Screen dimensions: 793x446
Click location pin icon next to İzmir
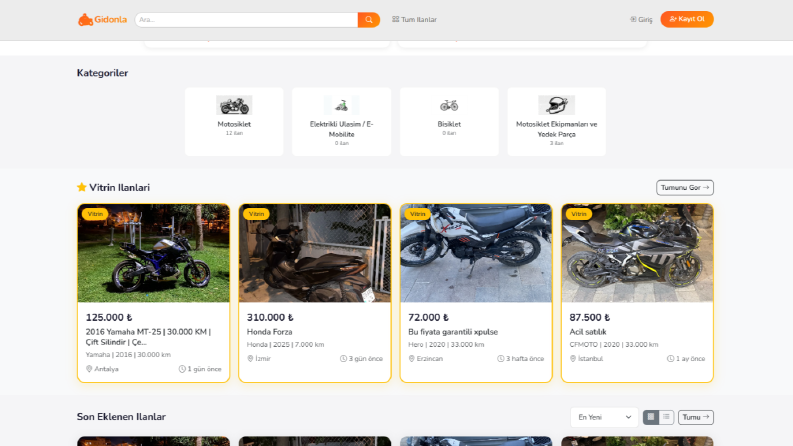click(250, 359)
